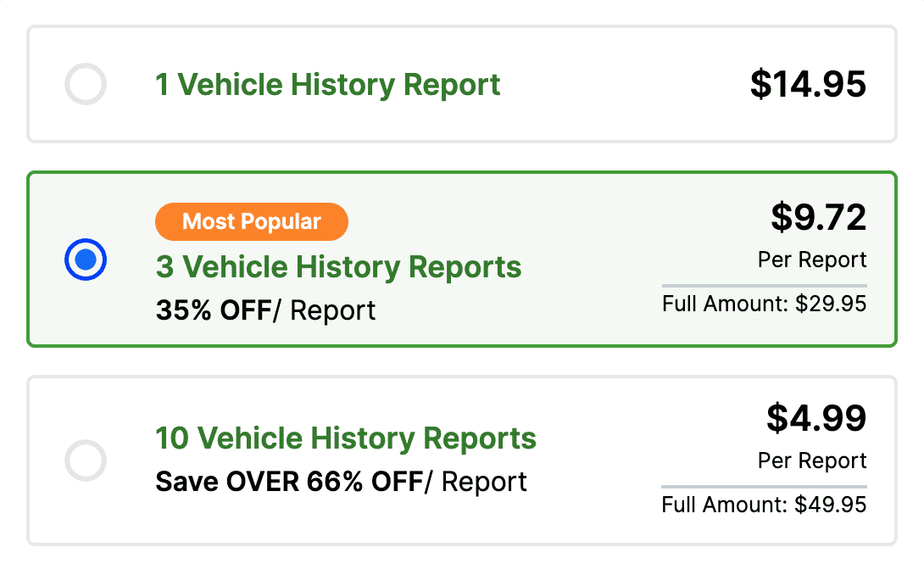924x575 pixels.
Task: Click the orange Most Popular badge
Action: pyautogui.click(x=251, y=222)
